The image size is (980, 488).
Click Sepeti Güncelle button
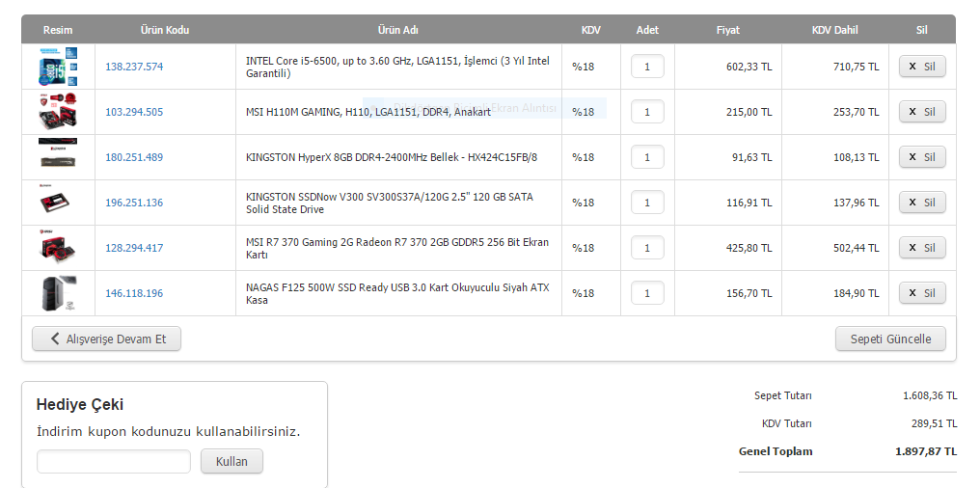pyautogui.click(x=890, y=339)
